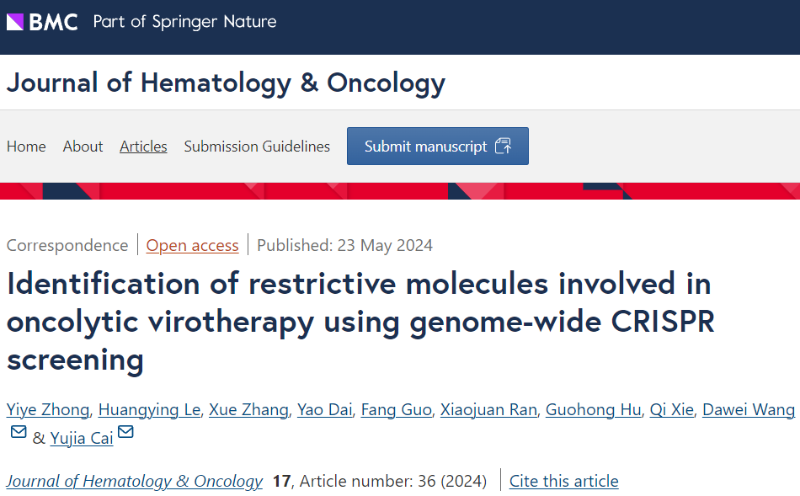This screenshot has height=496, width=800.
Task: Open the Cite this article link
Action: [x=564, y=481]
